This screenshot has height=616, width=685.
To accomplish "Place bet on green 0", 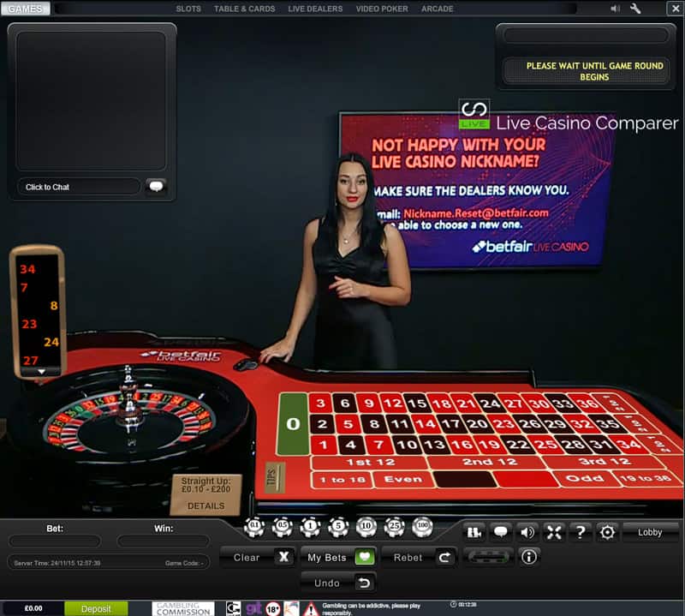I will pos(293,424).
